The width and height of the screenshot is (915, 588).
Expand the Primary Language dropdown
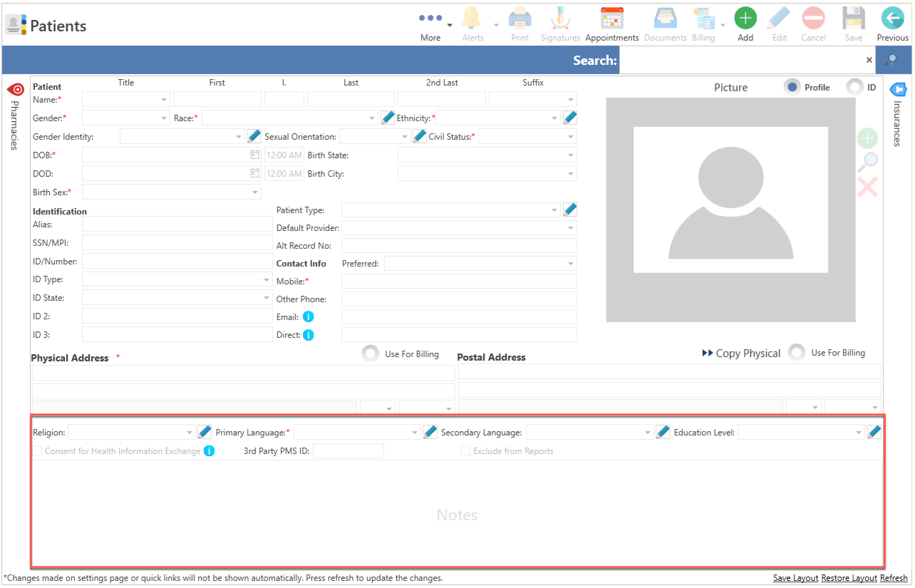pyautogui.click(x=414, y=433)
